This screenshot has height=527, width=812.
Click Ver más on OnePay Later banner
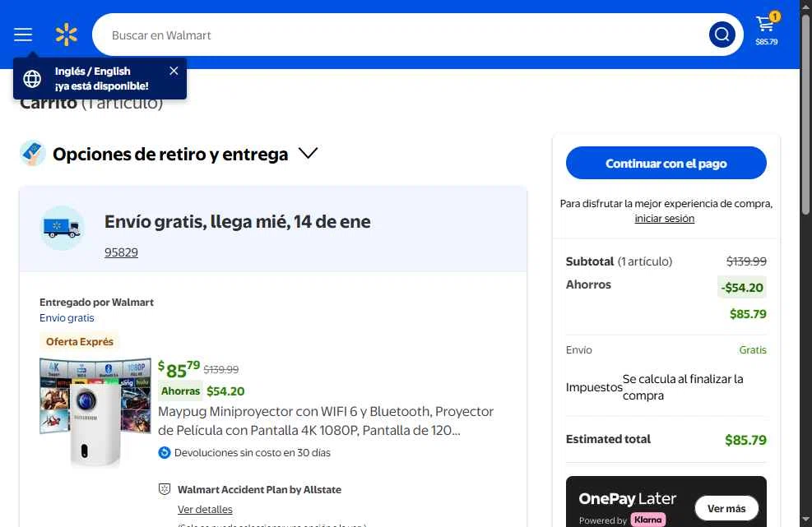click(726, 508)
